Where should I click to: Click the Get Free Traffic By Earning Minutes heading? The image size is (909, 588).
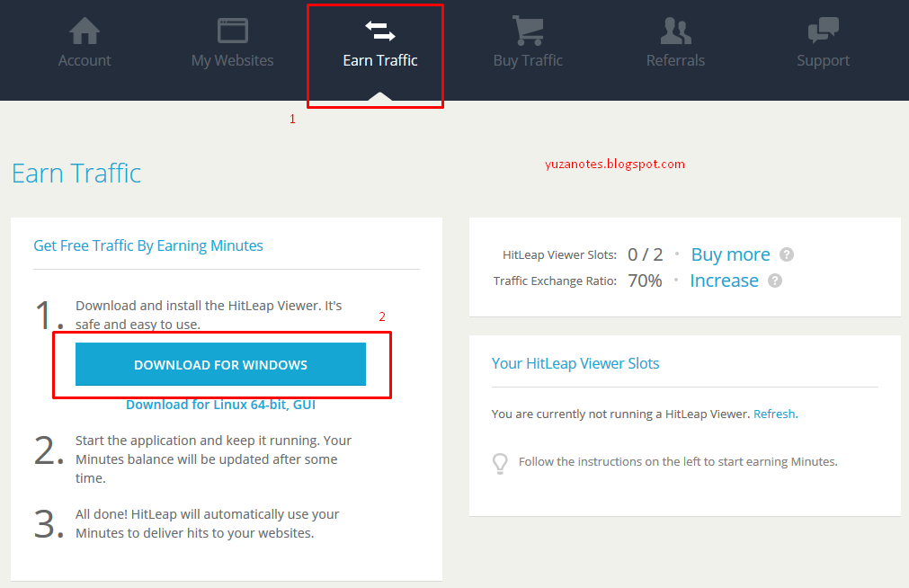[x=148, y=245]
